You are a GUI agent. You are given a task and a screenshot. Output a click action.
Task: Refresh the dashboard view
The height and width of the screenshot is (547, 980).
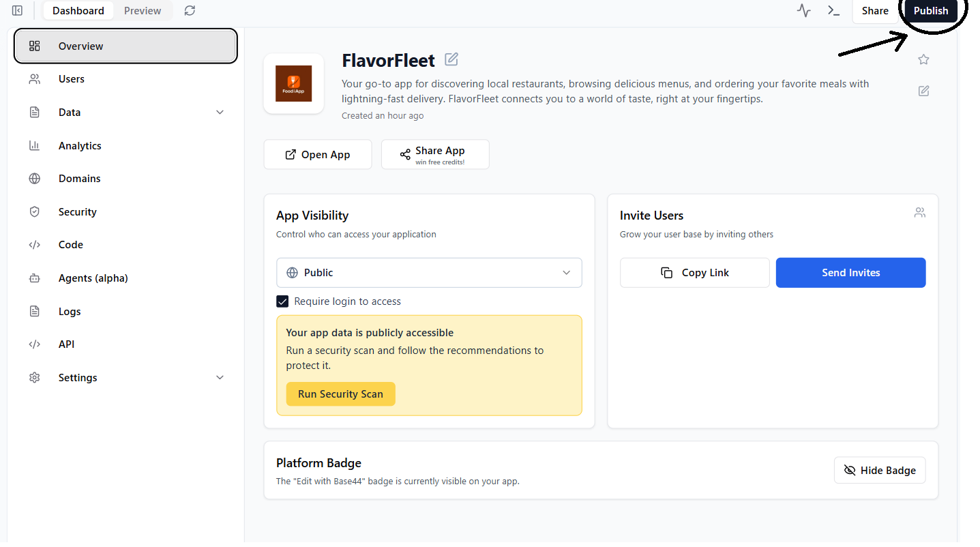click(189, 10)
